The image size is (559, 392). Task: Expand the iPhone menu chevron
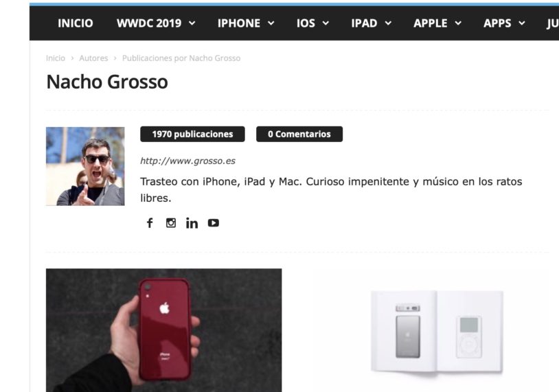pos(271,23)
